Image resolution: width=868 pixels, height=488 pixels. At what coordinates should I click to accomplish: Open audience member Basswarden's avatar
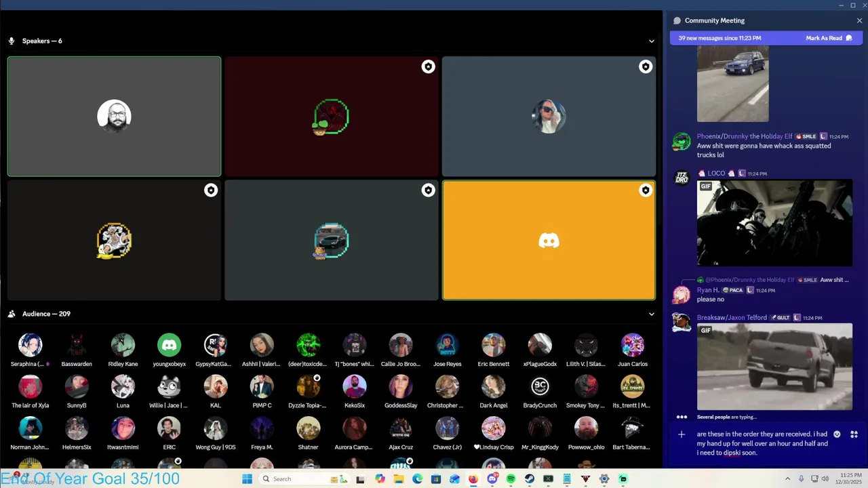coord(77,345)
